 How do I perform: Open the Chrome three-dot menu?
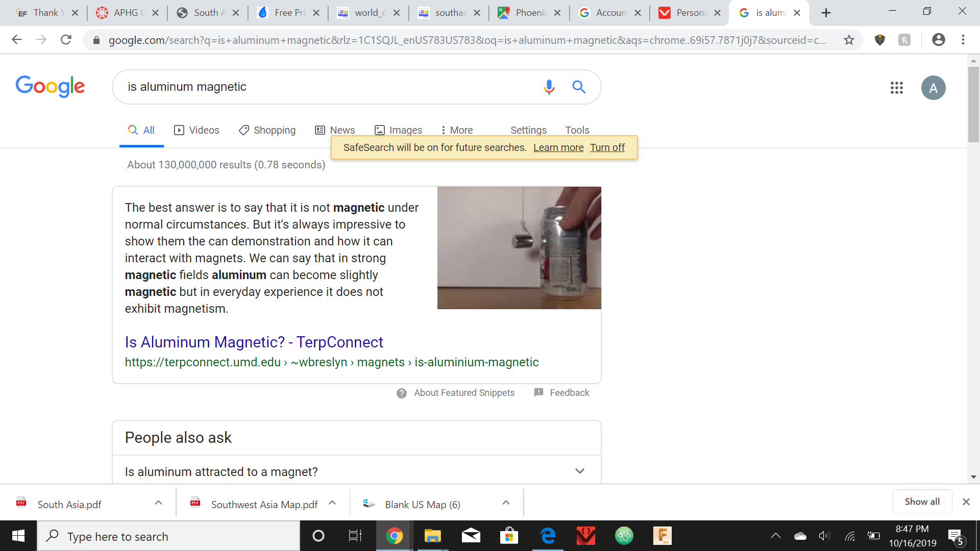963,40
